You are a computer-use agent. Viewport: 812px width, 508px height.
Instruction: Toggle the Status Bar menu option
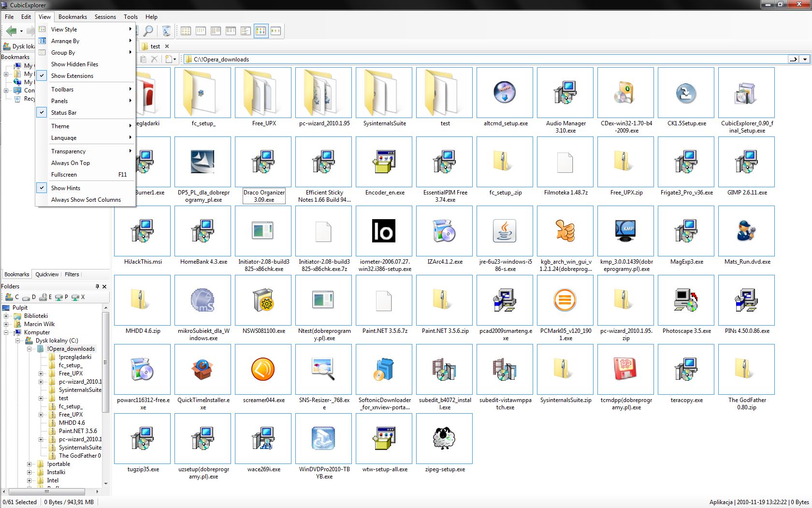(x=85, y=113)
